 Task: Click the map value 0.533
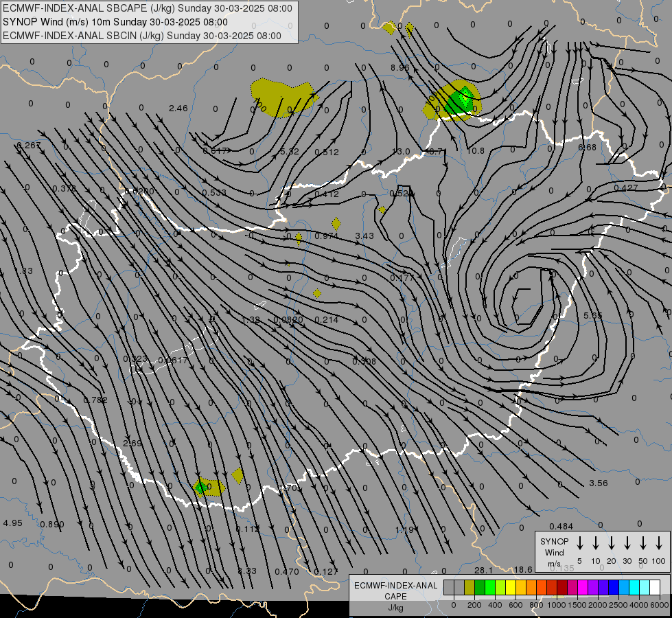click(214, 192)
